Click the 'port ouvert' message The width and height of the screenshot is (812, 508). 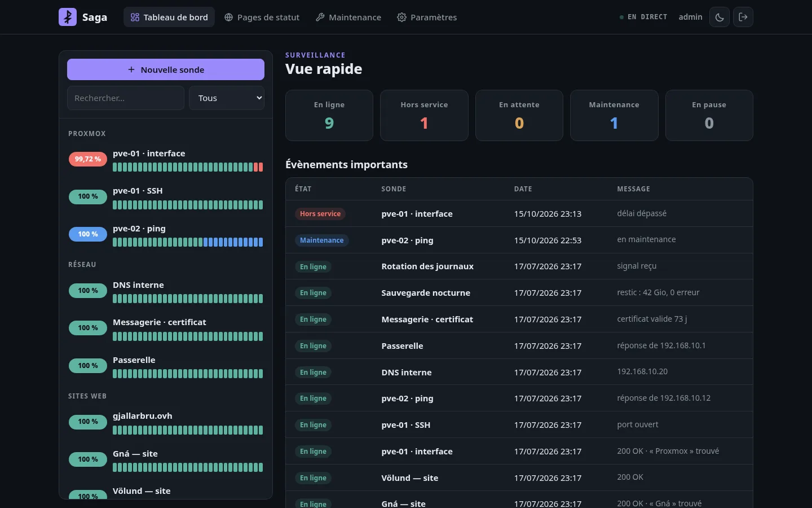[637, 424]
